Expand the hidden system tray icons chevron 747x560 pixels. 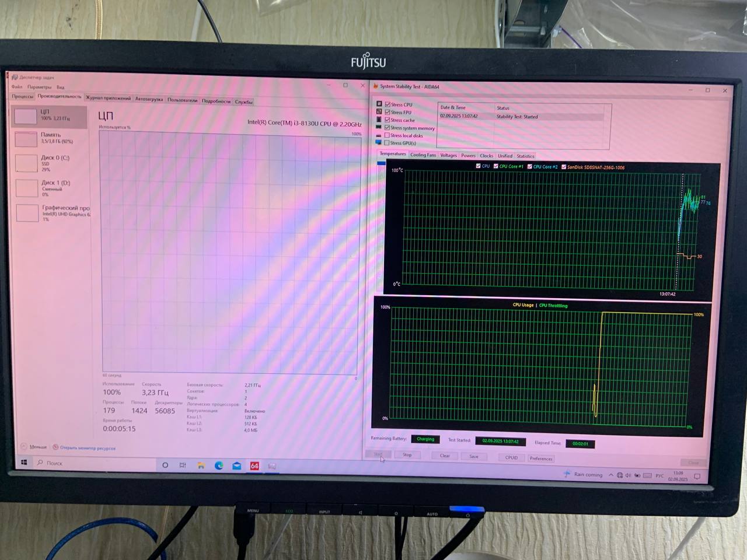[x=611, y=475]
